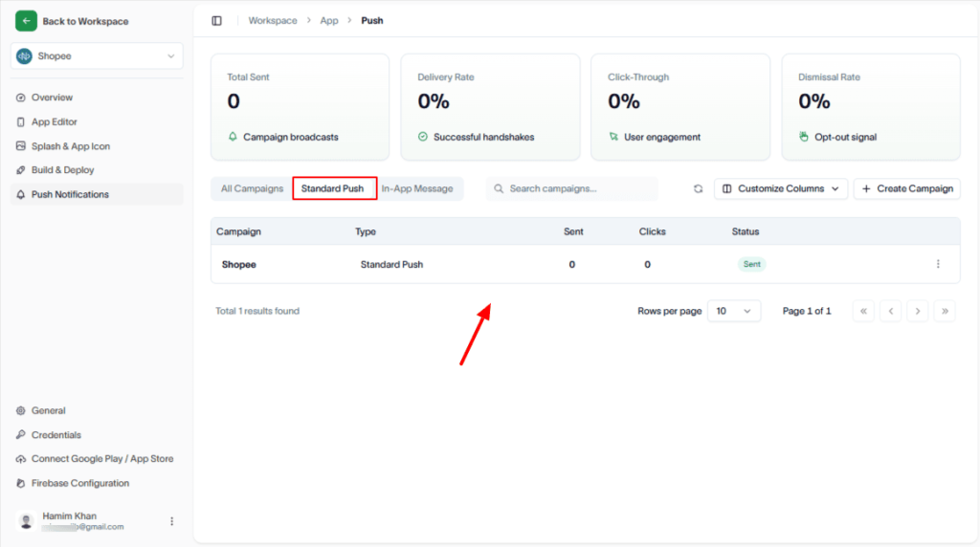Click the green Back to Workspace arrow icon
Screen dimensions: 980x547
[x=26, y=21]
